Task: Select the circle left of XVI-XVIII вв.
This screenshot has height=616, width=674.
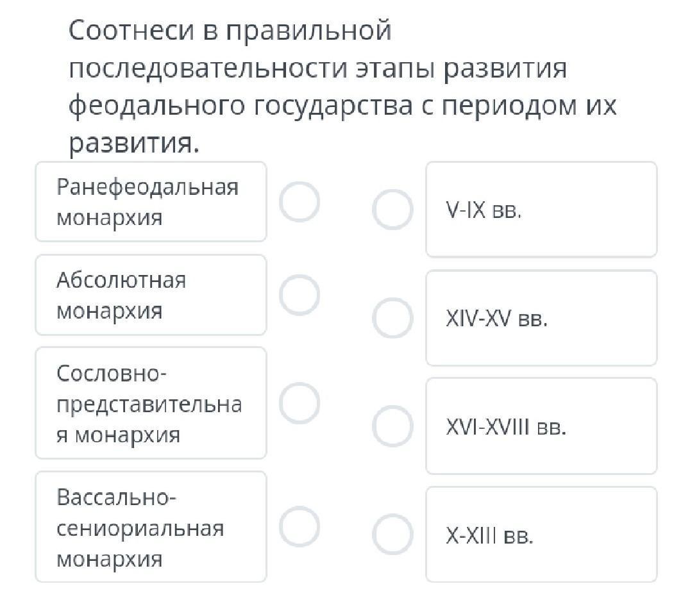Action: click(x=392, y=426)
